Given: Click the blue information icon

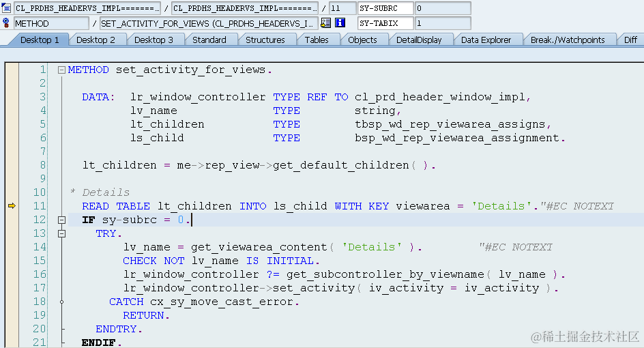Looking at the screenshot, I should point(340,23).
